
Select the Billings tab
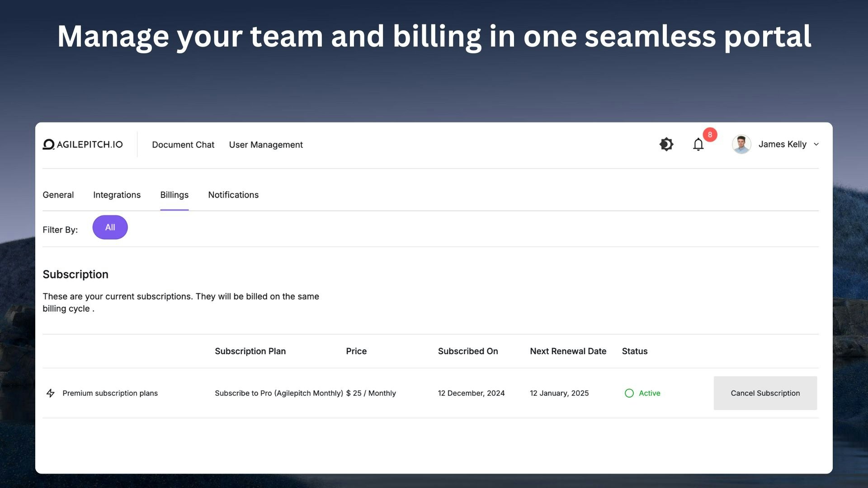(x=174, y=195)
